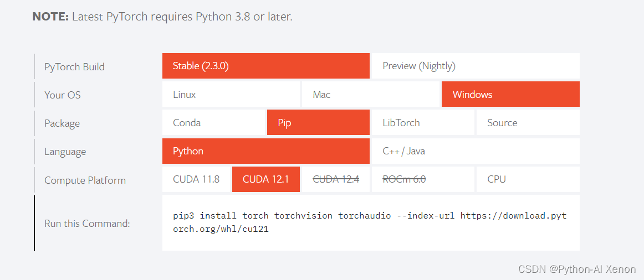This screenshot has height=280, width=644.
Task: Click the pip3 install command text
Action: click(370, 222)
